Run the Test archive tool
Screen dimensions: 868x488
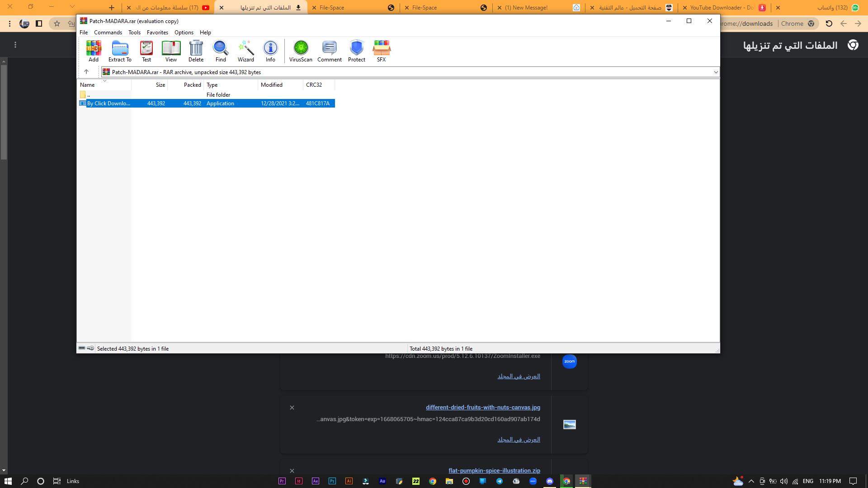[146, 51]
